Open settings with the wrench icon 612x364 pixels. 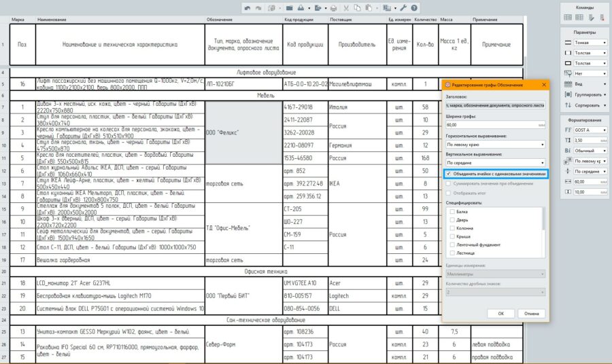click(x=403, y=7)
